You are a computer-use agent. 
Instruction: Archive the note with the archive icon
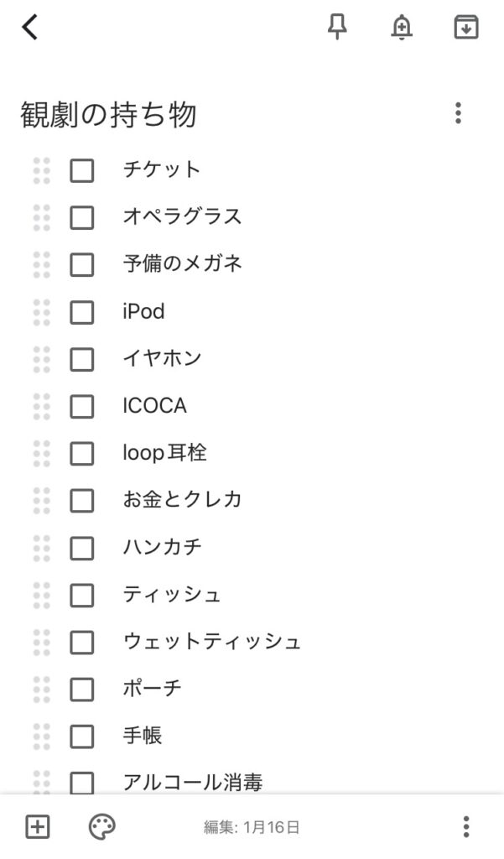(465, 28)
